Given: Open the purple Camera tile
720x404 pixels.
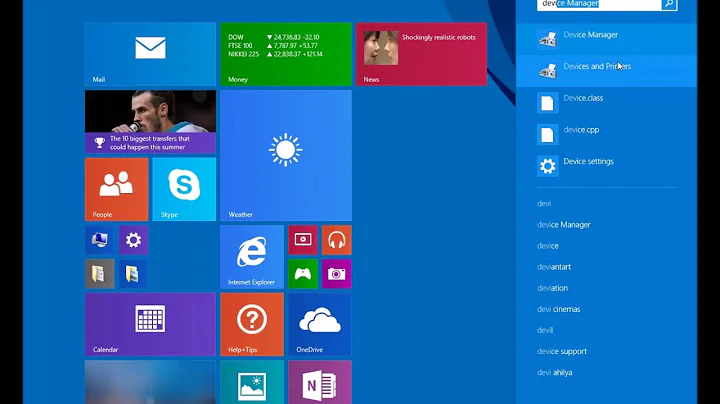Looking at the screenshot, I should click(337, 274).
